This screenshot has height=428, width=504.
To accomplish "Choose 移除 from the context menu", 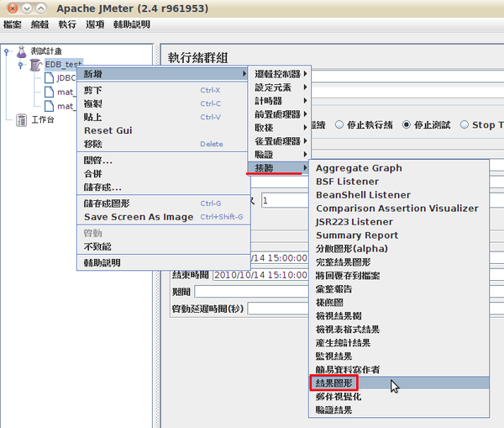I will [x=163, y=144].
